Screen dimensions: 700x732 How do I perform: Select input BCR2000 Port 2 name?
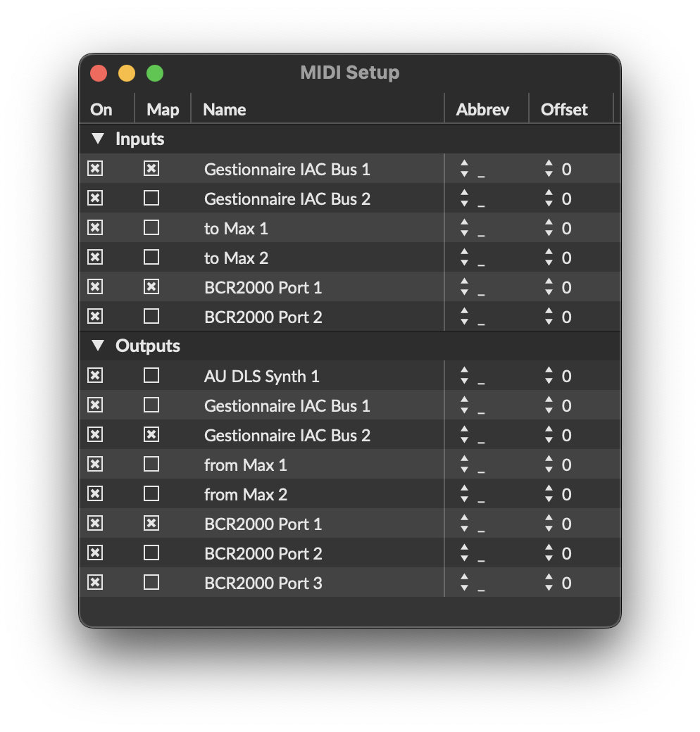click(263, 317)
